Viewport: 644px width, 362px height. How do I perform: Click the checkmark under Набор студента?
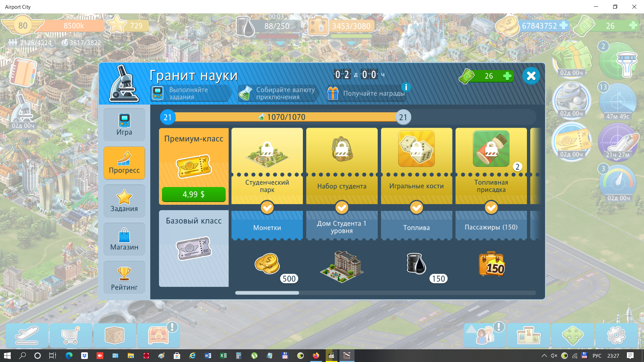click(x=342, y=207)
